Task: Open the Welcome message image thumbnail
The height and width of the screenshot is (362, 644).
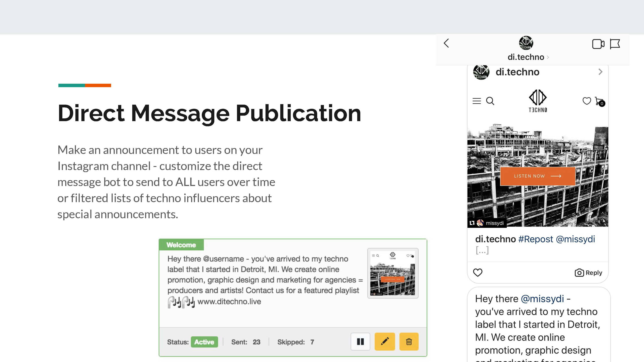Action: click(393, 273)
